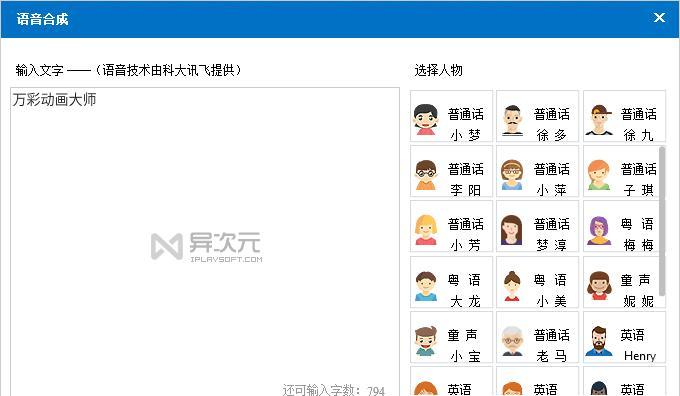Screen dimensions: 680x396
Task: Click the Henry name label
Action: 640,356
